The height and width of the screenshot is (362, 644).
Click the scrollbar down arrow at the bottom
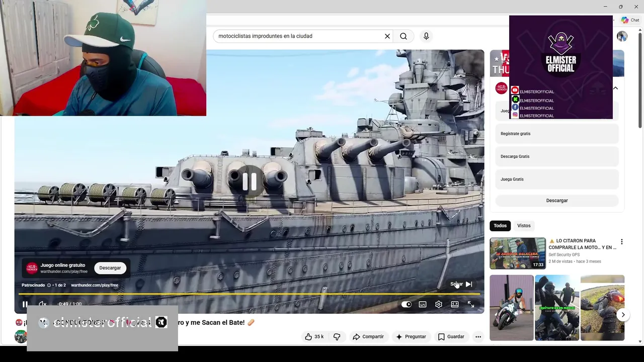pyautogui.click(x=640, y=342)
